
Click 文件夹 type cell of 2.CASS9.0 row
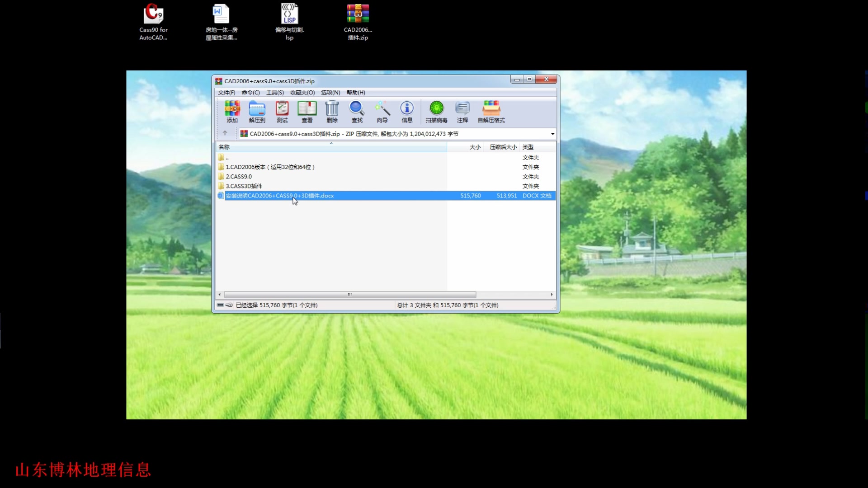(530, 177)
